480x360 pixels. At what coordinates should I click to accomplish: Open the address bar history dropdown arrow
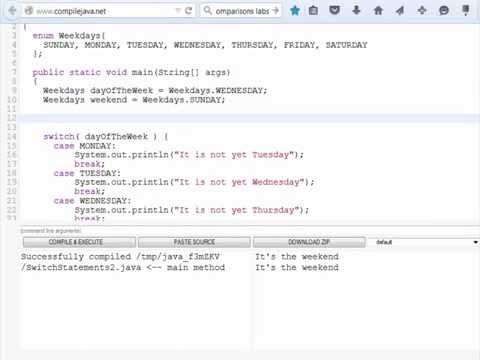point(178,11)
